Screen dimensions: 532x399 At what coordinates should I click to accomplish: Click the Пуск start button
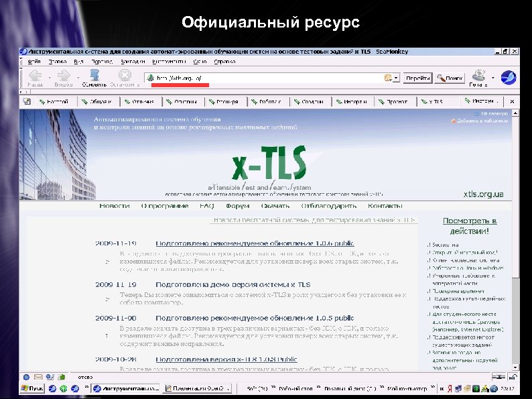32,388
